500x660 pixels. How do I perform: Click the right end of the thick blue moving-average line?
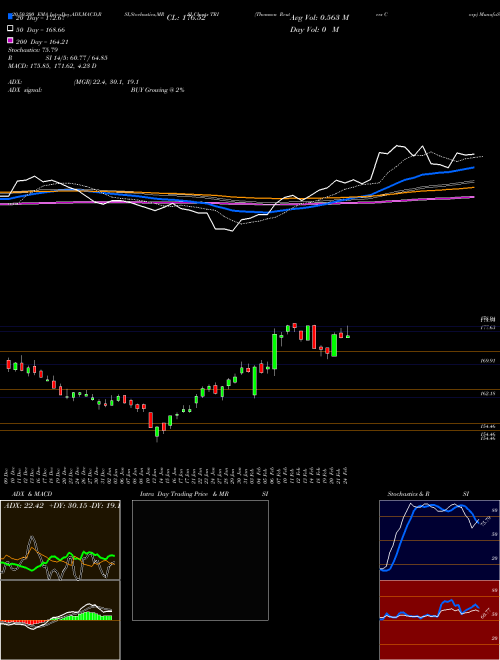point(473,168)
